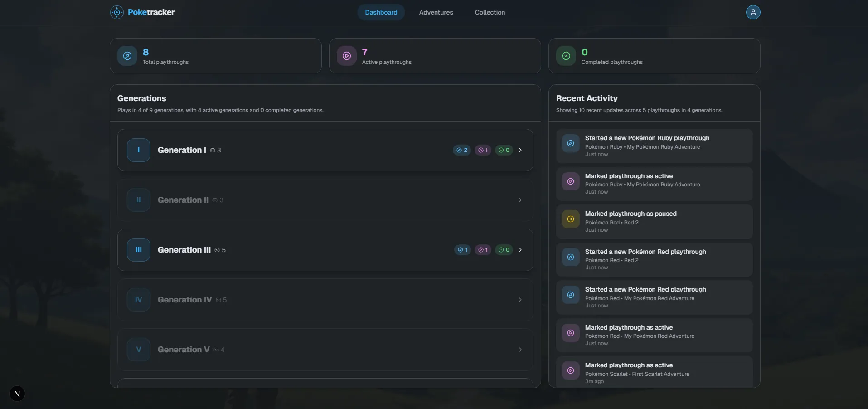Click Generation III completed badge showing 0

504,250
